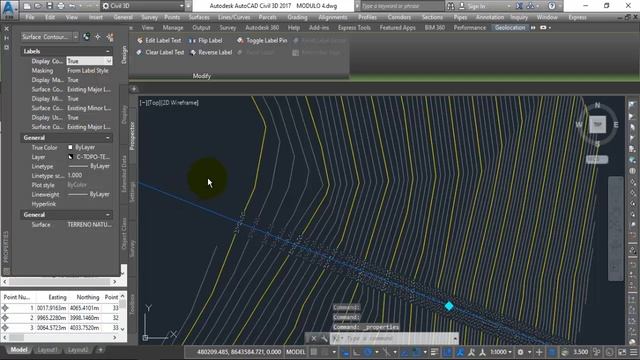Toggle Polar Tracking in status bar
This screenshot has width=640, height=360.
(x=368, y=352)
